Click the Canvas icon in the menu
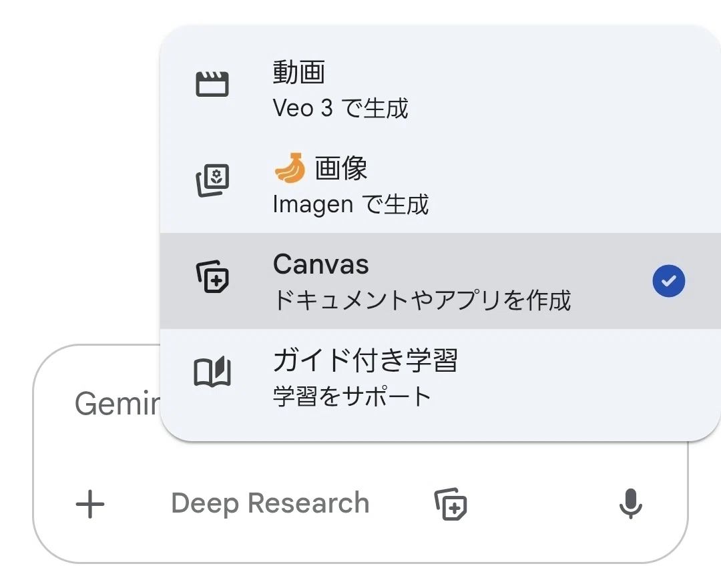Screen dimensions: 721x588 [x=212, y=277]
